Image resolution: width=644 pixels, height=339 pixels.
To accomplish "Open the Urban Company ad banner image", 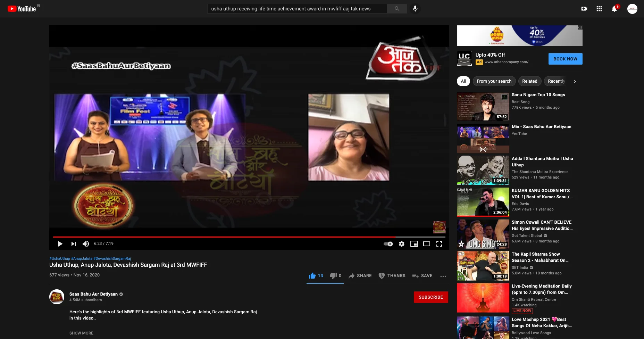I will (x=519, y=35).
